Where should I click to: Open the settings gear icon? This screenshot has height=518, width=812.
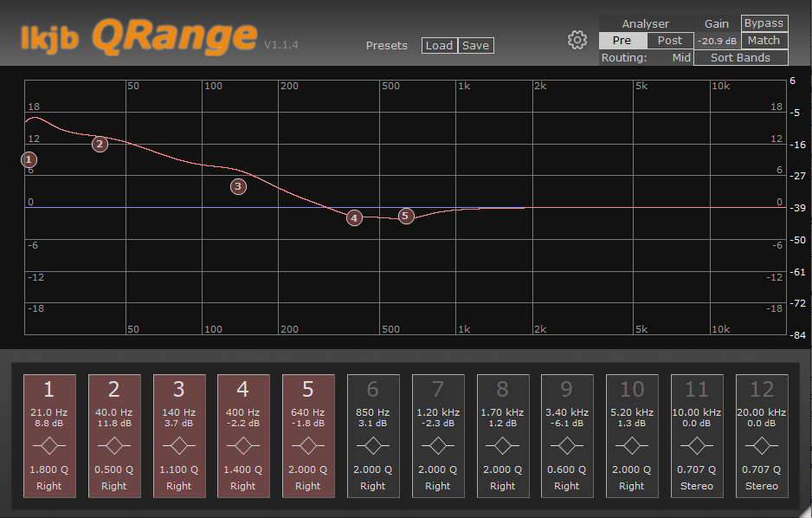pyautogui.click(x=577, y=40)
